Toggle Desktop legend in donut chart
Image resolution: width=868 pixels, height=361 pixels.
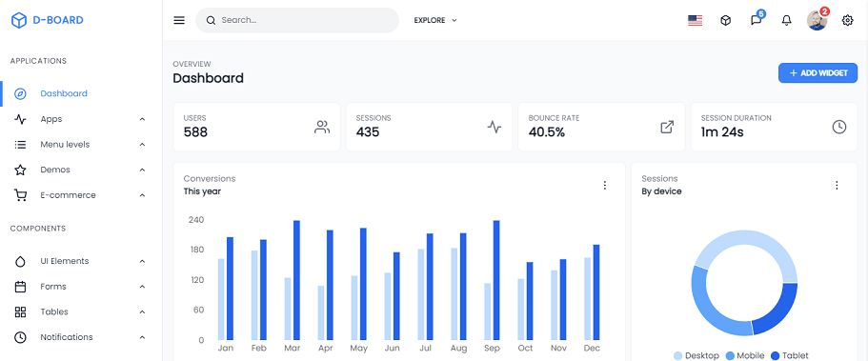(696, 355)
